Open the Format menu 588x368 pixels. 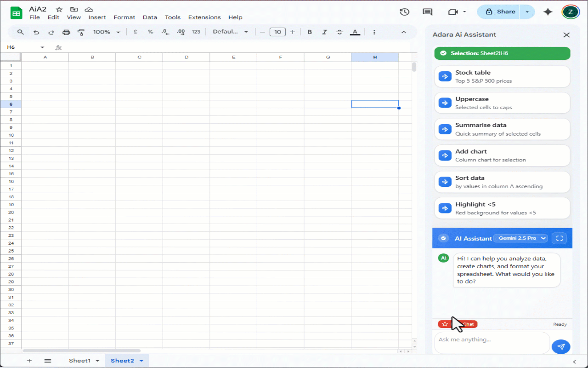124,17
